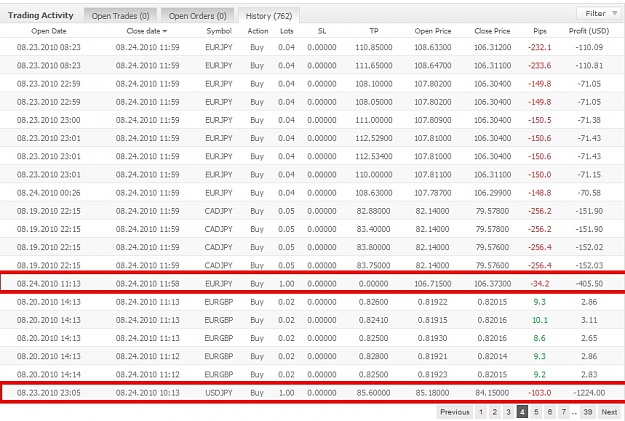Select profit value -152.03
Screen dimensions: 625x421
click(589, 265)
